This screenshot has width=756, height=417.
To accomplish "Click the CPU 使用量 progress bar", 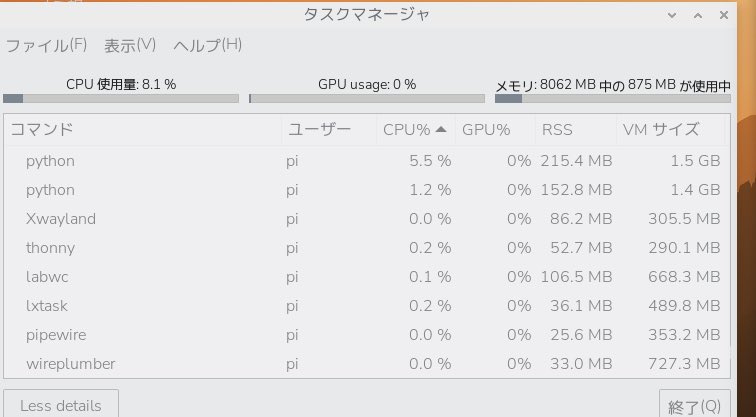I will point(121,98).
